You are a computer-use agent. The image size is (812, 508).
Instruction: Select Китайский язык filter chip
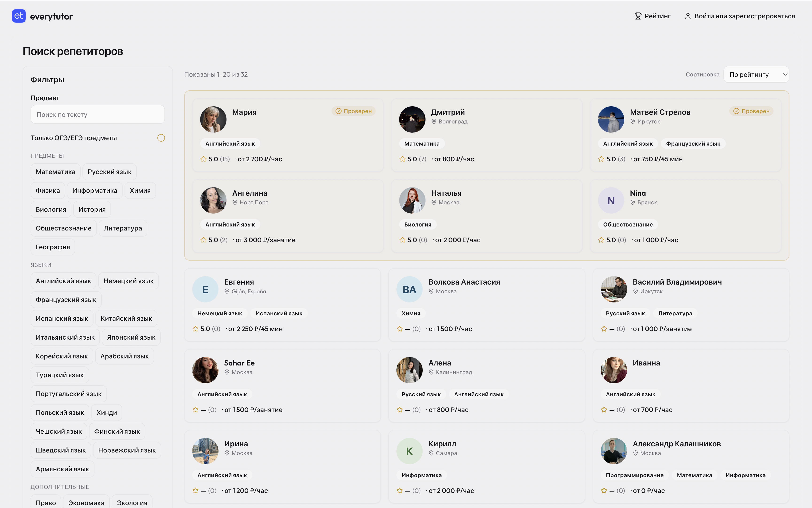[126, 318]
